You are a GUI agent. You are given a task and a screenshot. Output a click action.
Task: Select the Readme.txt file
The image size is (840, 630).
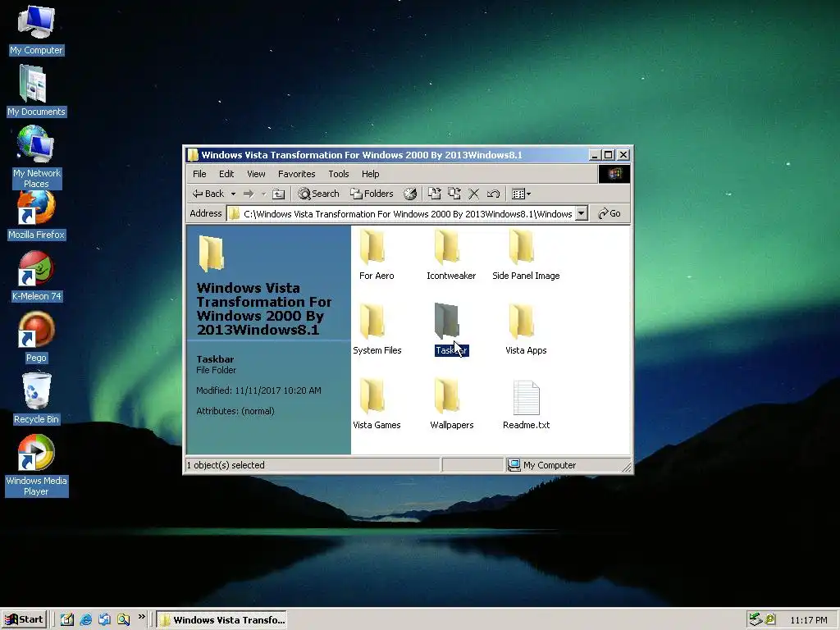click(526, 404)
